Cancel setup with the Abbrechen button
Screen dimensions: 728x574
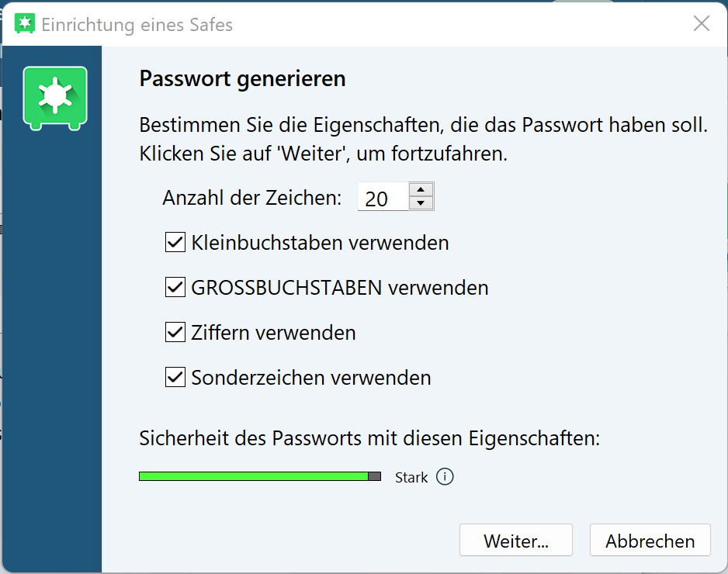650,541
